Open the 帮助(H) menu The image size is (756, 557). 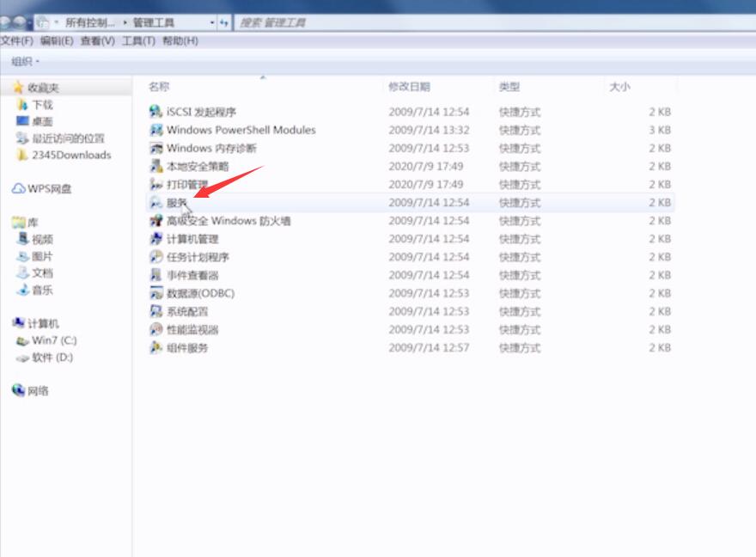pyautogui.click(x=180, y=41)
